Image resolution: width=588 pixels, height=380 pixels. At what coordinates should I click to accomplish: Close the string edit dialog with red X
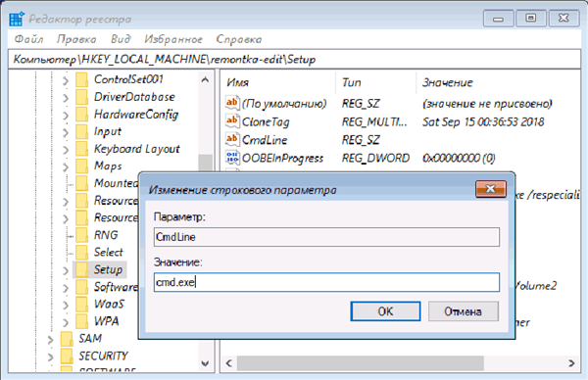(x=491, y=188)
